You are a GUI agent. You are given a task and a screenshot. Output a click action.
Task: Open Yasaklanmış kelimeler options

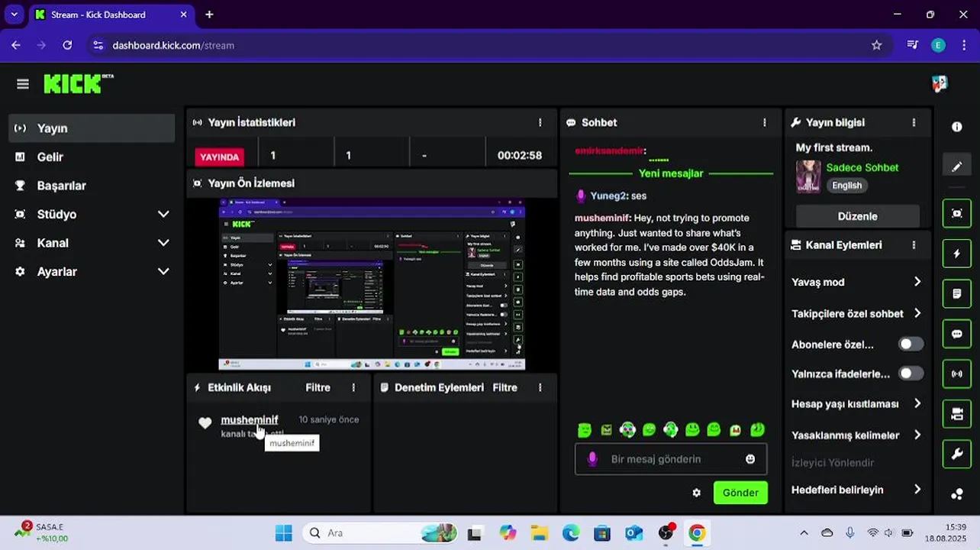click(858, 435)
